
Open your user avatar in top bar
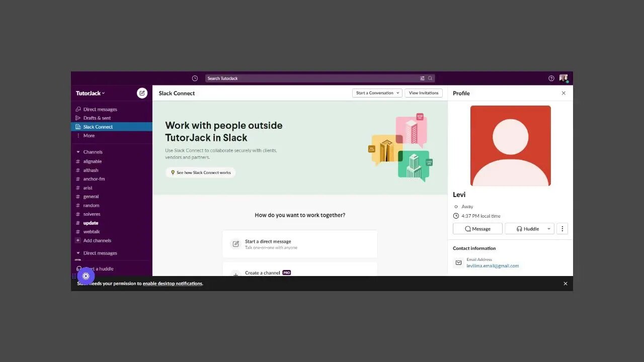click(563, 78)
